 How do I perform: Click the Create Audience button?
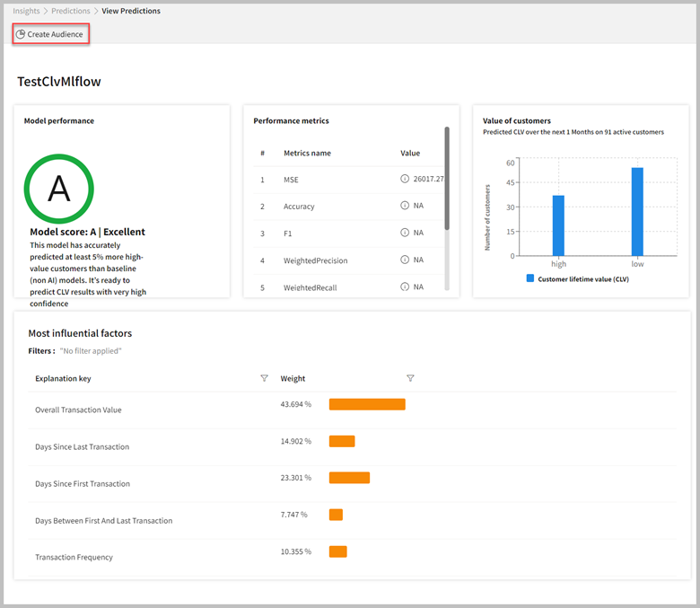click(x=50, y=34)
